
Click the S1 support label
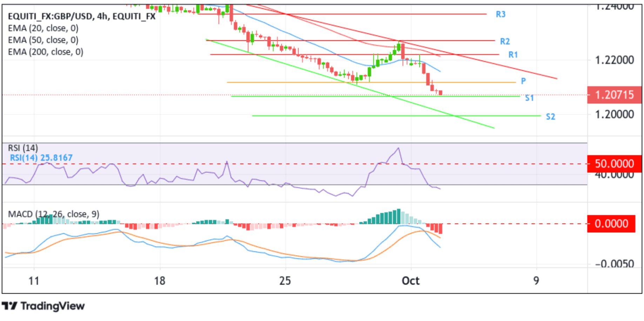click(x=529, y=98)
